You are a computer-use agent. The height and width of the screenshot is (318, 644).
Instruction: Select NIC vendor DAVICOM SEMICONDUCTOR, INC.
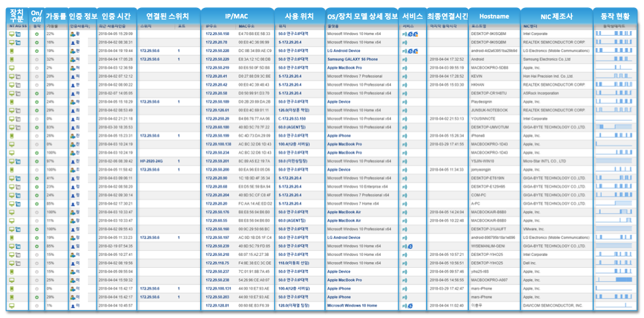point(552,305)
